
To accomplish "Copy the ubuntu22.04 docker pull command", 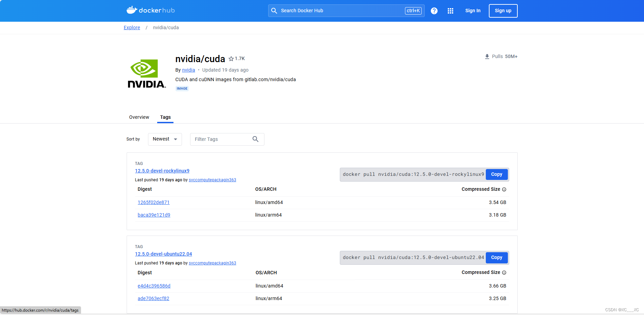I will (x=497, y=258).
